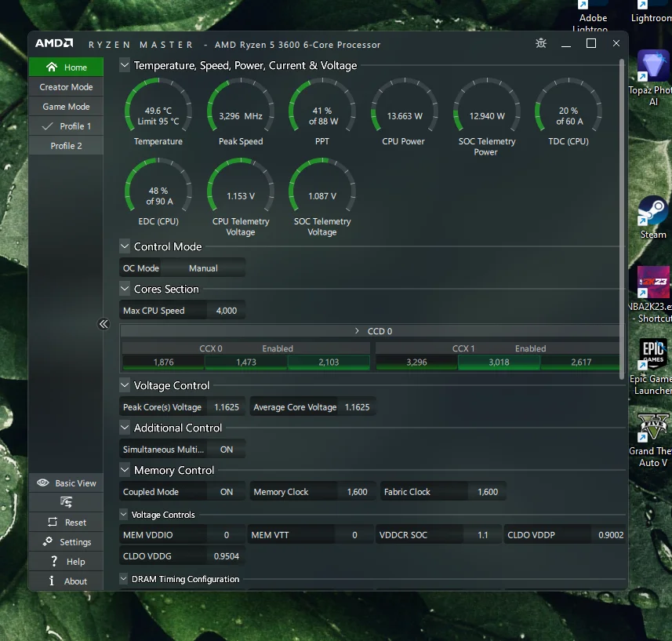672x641 pixels.
Task: Toggle Simultaneous Multithreading ON value
Action: tap(227, 450)
